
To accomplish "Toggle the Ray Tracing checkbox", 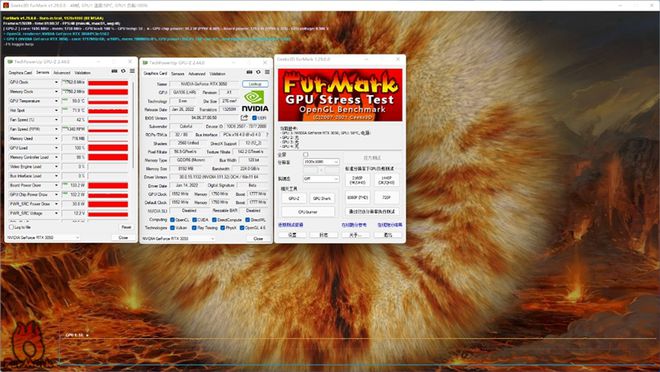I will (x=194, y=228).
